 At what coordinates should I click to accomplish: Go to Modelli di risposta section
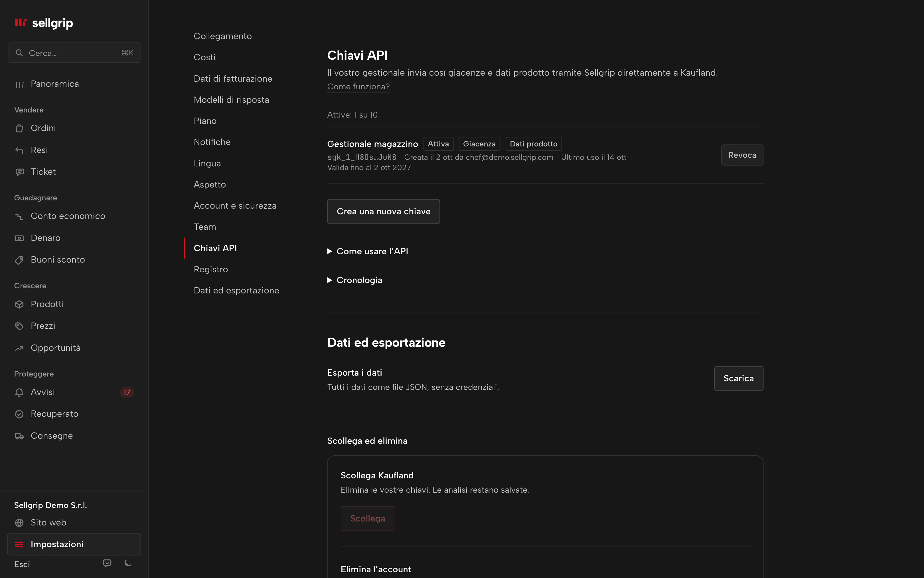(231, 100)
